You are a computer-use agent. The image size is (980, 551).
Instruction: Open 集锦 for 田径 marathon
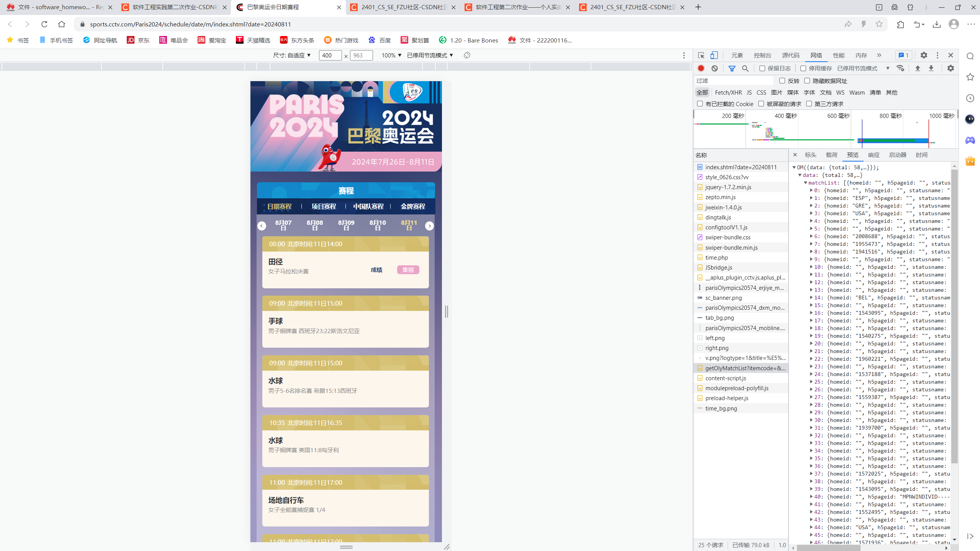click(408, 270)
